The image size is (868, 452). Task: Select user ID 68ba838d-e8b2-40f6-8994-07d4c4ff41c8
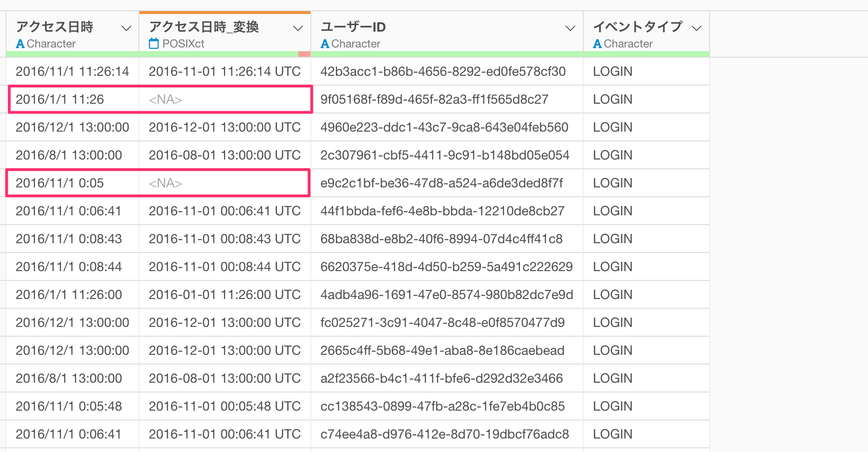(x=447, y=239)
